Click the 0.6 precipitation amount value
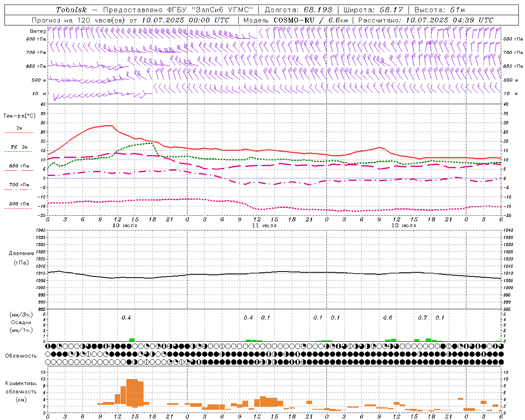The height and width of the screenshot is (420, 525). pos(388,318)
